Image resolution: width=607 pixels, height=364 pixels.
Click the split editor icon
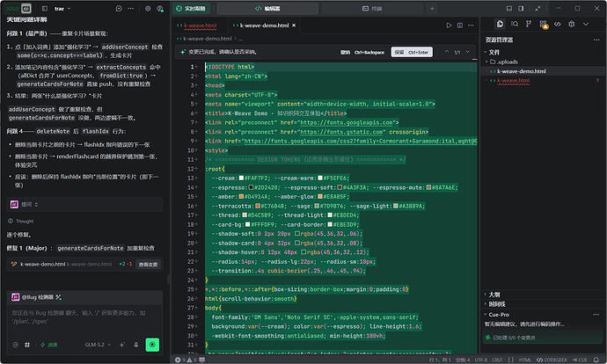pyautogui.click(x=460, y=25)
